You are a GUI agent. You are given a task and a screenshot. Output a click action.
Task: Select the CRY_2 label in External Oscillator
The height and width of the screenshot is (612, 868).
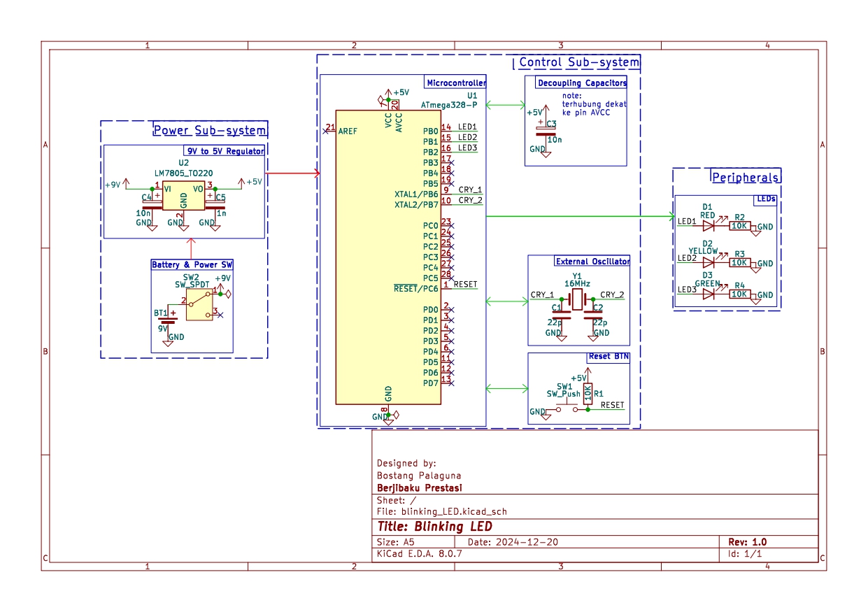612,294
